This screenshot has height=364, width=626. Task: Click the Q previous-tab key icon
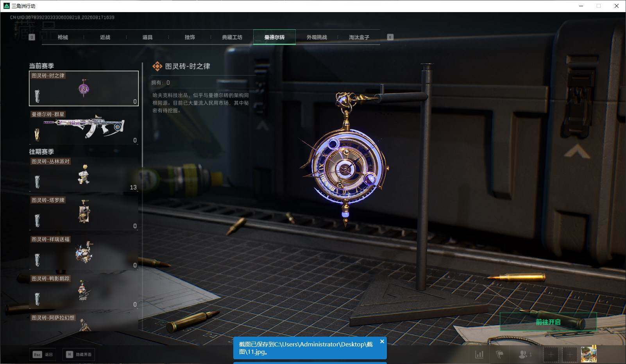tap(32, 37)
